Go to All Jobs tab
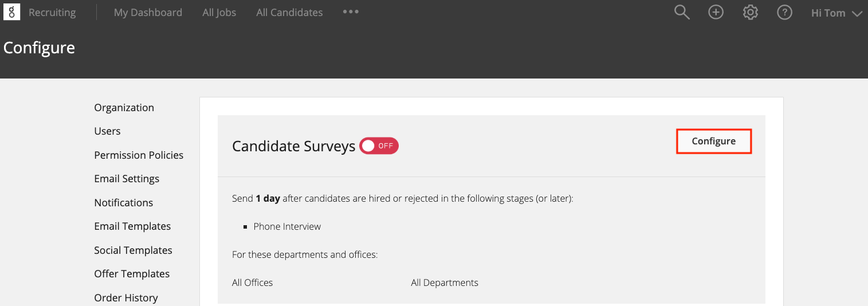The width and height of the screenshot is (868, 306). (219, 12)
